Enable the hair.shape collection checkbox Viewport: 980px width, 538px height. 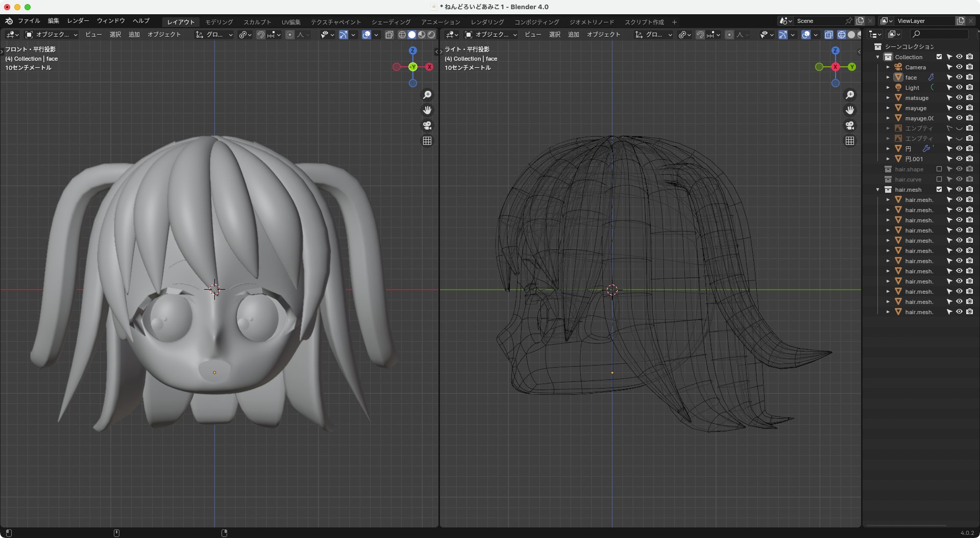939,169
